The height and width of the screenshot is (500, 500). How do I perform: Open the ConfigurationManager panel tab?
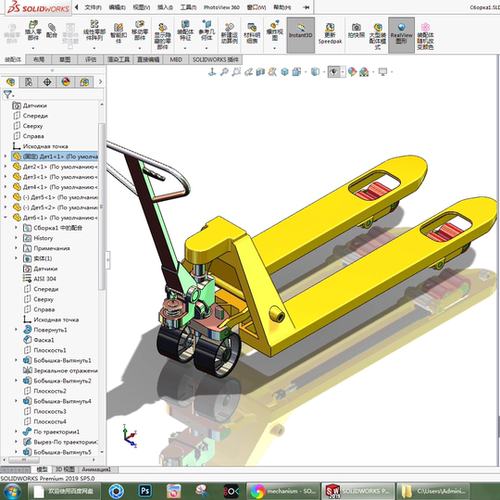[x=47, y=82]
